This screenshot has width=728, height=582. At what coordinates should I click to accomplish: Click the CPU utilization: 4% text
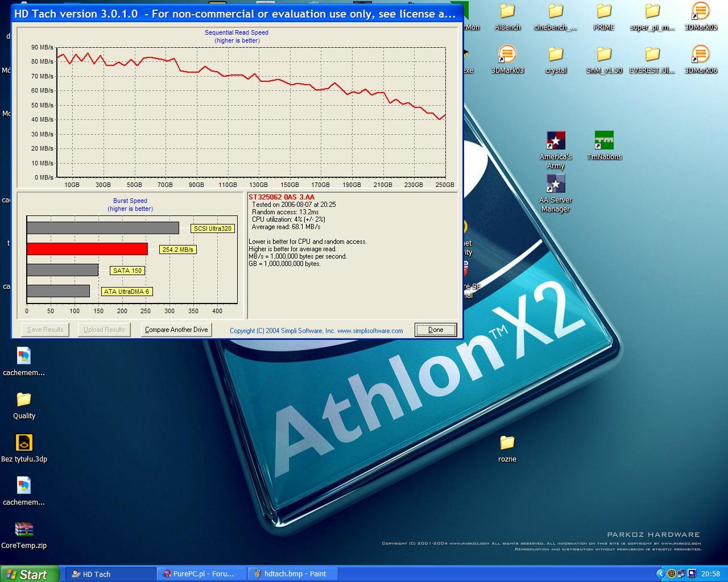(288, 219)
